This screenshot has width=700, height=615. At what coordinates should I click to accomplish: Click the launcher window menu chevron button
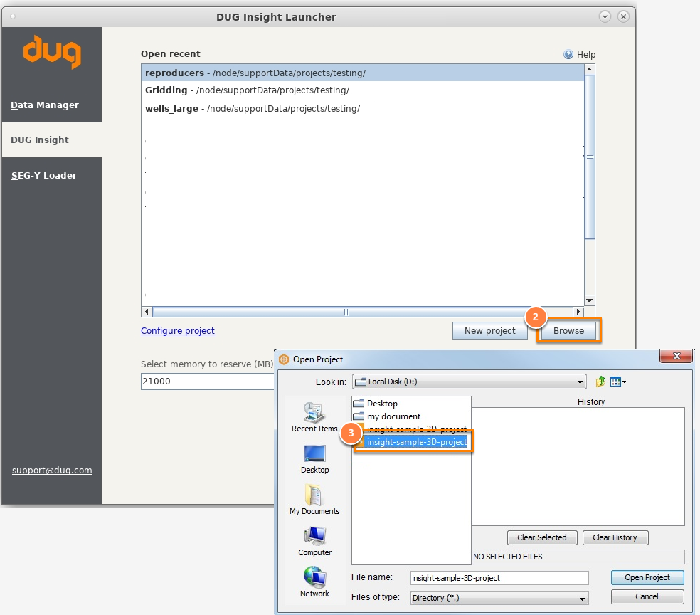pos(605,16)
